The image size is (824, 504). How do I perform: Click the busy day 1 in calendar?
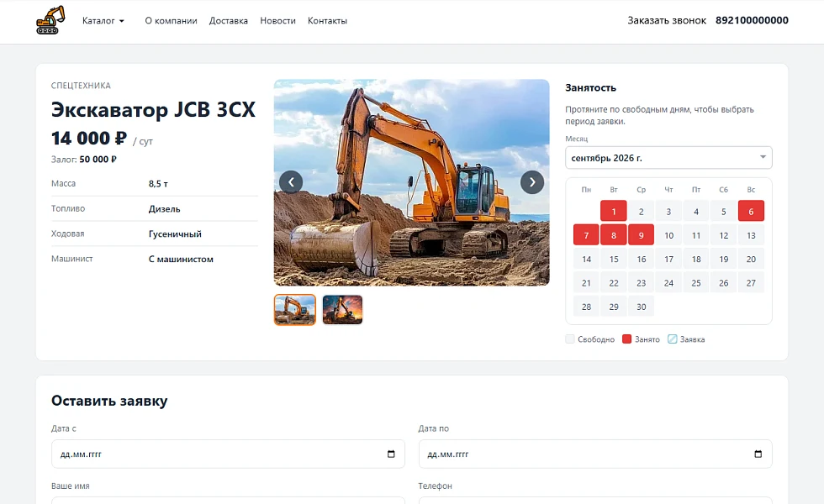(x=614, y=211)
